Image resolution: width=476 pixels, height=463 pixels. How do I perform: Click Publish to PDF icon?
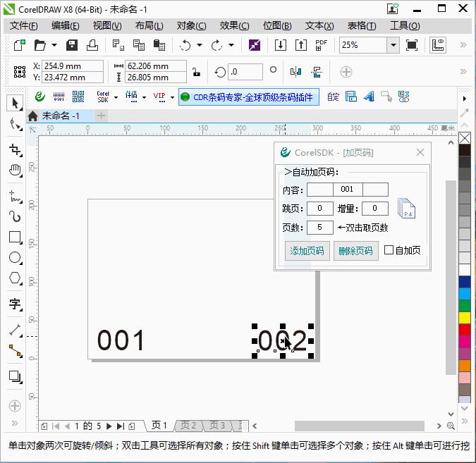point(321,45)
